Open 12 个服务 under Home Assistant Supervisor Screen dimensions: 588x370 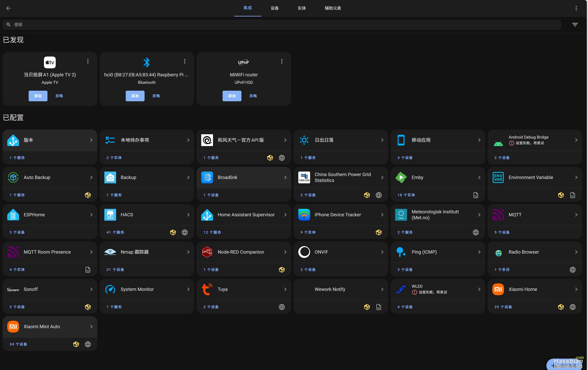click(x=212, y=232)
